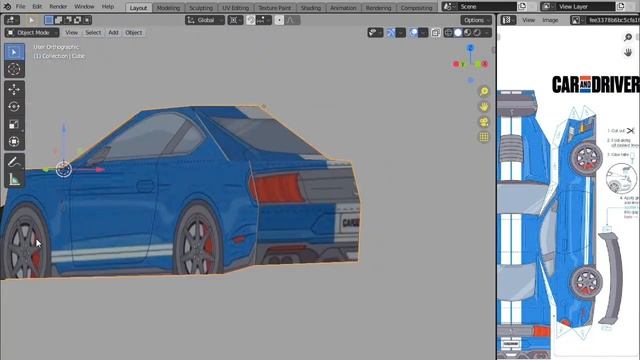Switch to wireframe shading
Image resolution: width=640 pixels, height=360 pixels.
click(x=449, y=33)
